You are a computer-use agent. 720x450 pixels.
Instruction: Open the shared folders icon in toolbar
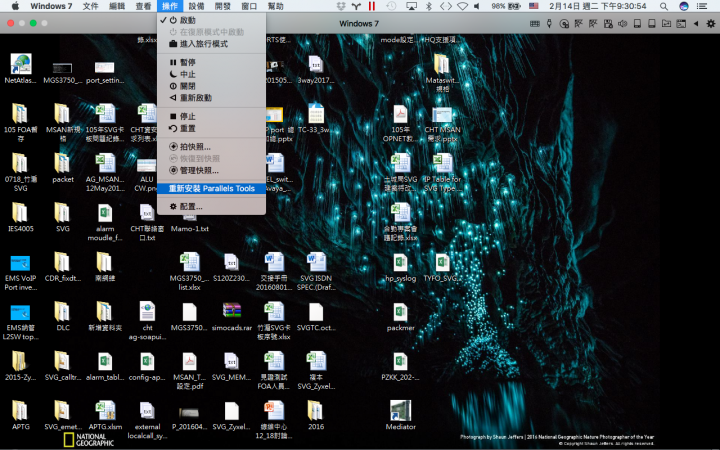(x=666, y=23)
